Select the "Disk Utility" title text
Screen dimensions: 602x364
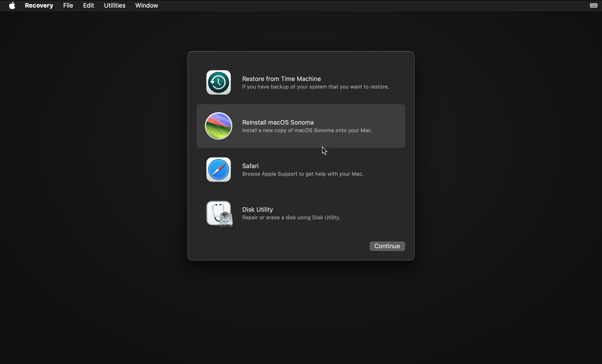pos(257,209)
